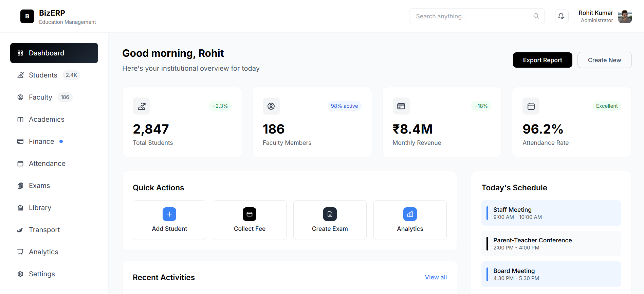Click the Create New button
The image size is (644, 294).
click(604, 60)
